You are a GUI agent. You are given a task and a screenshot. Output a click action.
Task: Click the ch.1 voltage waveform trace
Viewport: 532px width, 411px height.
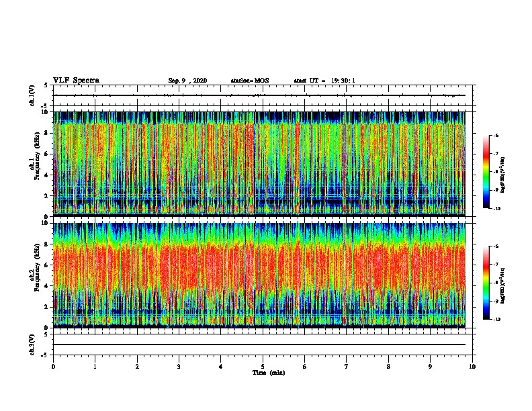259,95
